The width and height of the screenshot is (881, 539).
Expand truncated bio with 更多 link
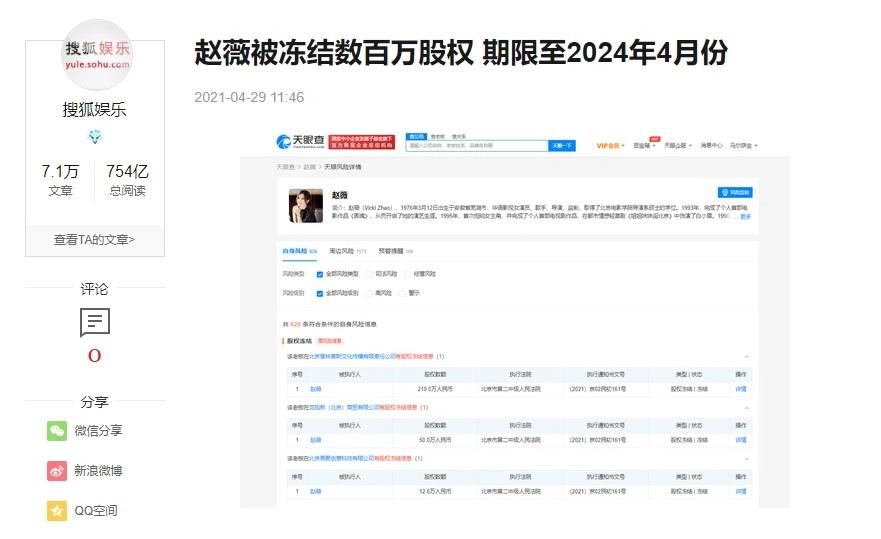point(745,216)
